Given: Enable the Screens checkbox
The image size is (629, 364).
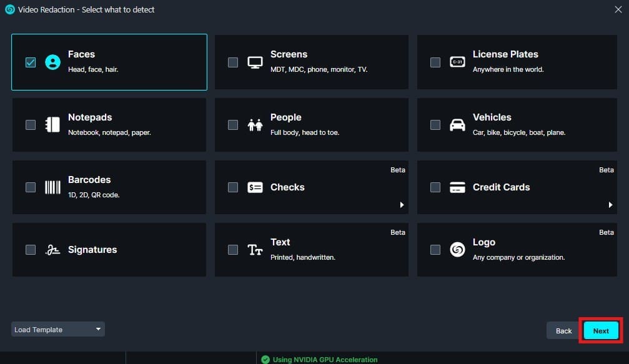Looking at the screenshot, I should coord(232,62).
